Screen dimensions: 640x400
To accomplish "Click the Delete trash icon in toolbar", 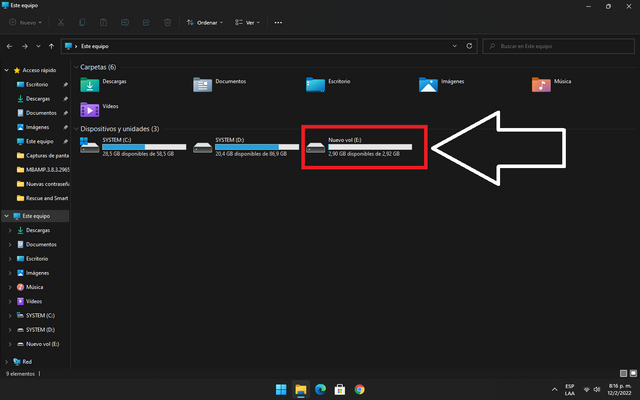I will [x=167, y=22].
